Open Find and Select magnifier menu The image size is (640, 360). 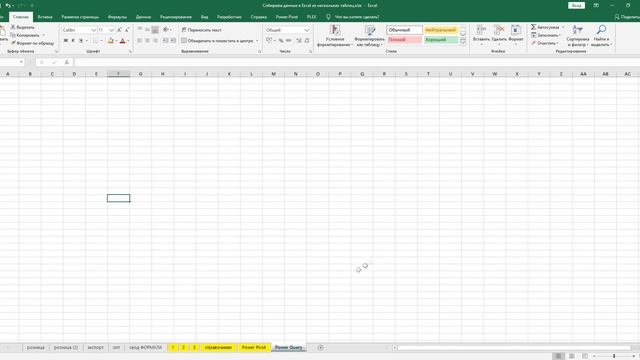tap(601, 36)
